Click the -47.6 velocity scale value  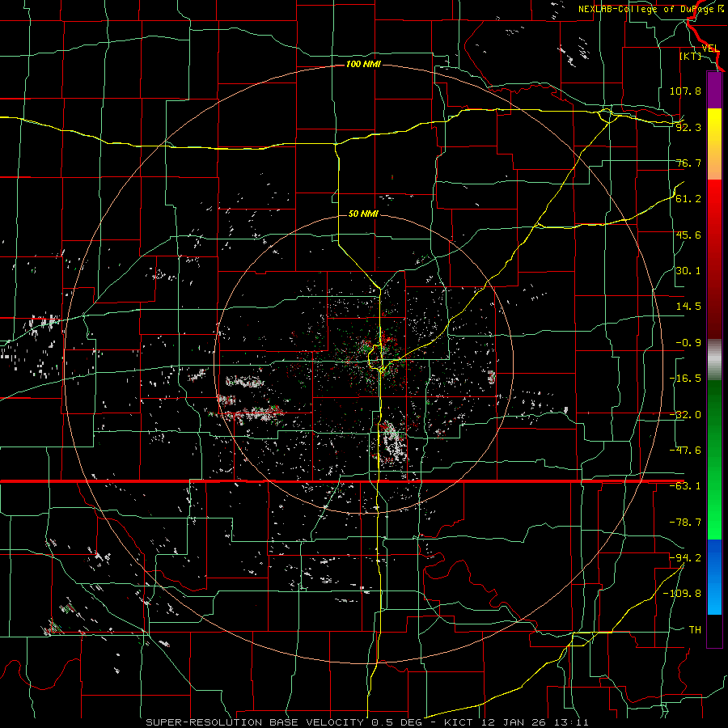click(685, 451)
